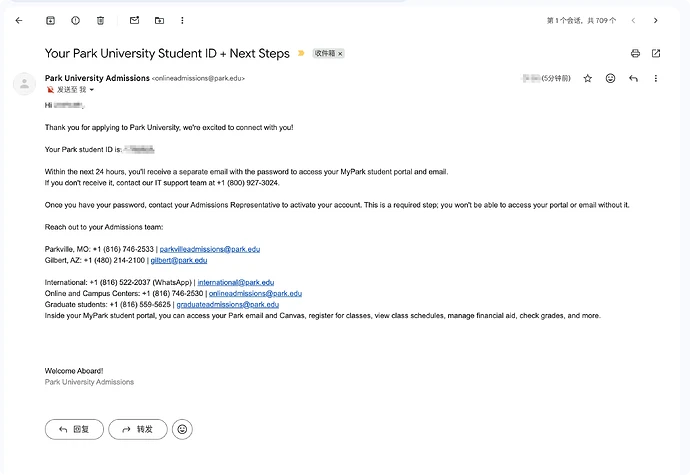Click the email subject title
690x475 pixels.
(167, 53)
